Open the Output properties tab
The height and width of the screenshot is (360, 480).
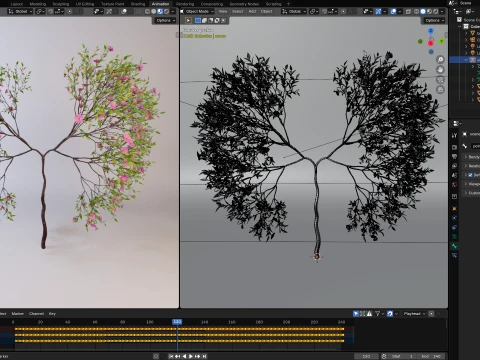[454, 156]
